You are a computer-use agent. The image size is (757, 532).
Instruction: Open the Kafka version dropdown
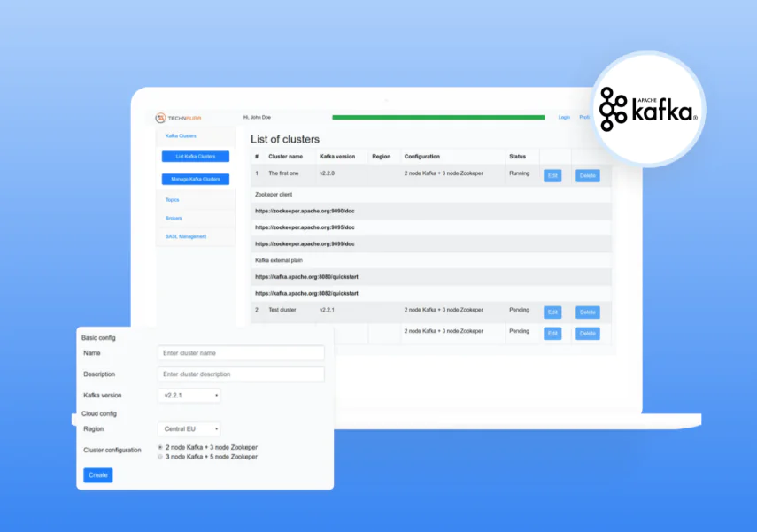click(x=189, y=396)
